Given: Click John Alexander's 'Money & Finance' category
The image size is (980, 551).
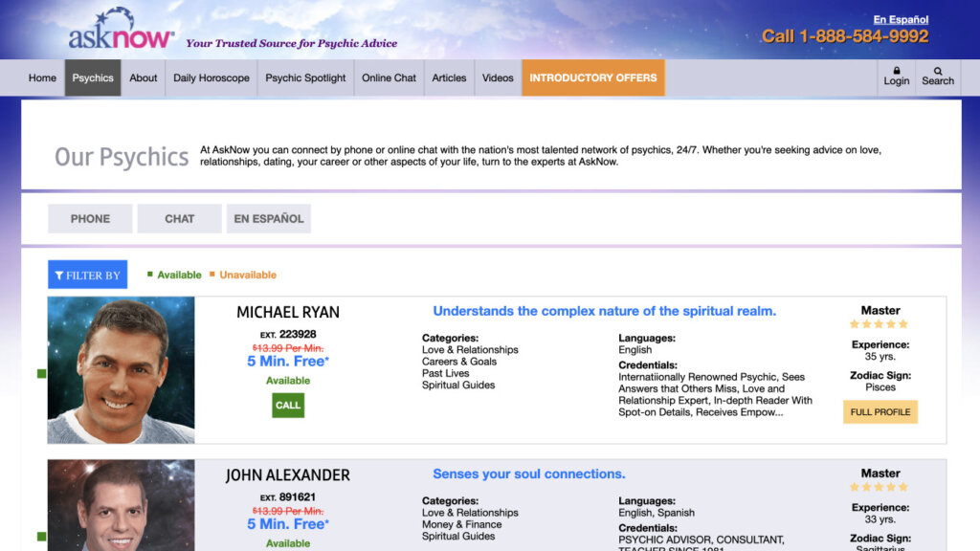Looking at the screenshot, I should point(462,525).
